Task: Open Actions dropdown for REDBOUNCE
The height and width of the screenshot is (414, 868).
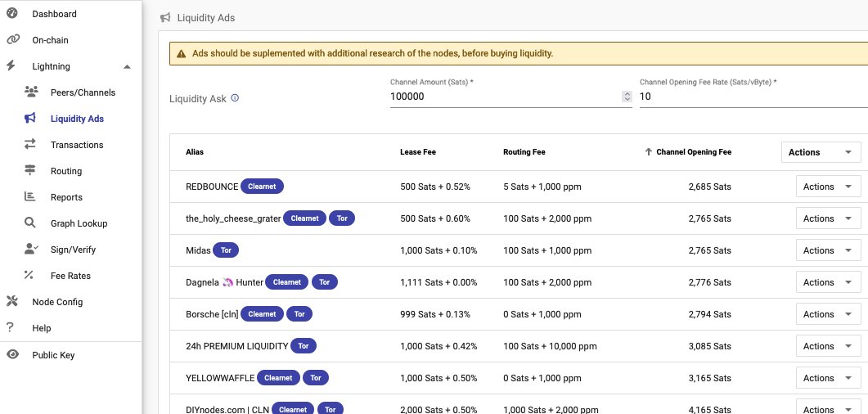Action: [x=828, y=187]
